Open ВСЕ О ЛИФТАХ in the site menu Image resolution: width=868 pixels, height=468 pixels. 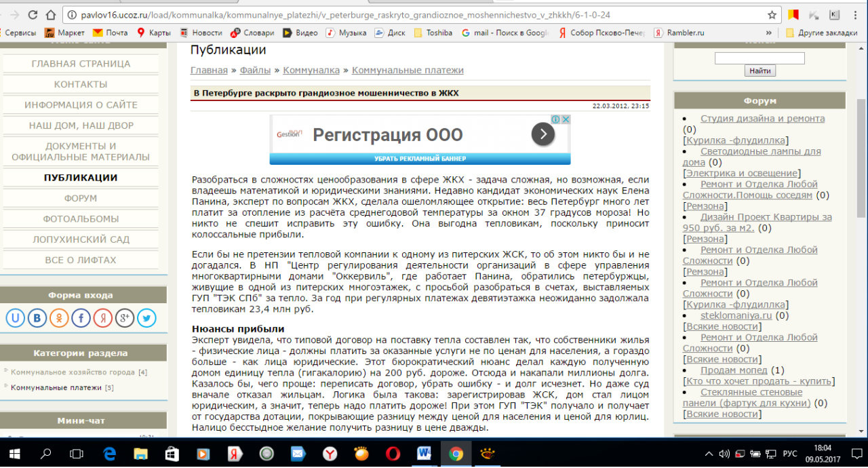coord(81,260)
